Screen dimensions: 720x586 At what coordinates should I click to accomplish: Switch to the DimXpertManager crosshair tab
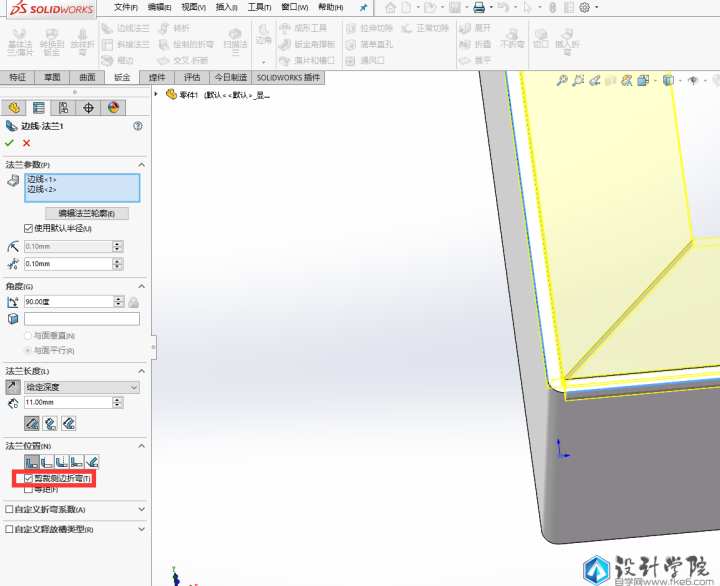click(88, 108)
